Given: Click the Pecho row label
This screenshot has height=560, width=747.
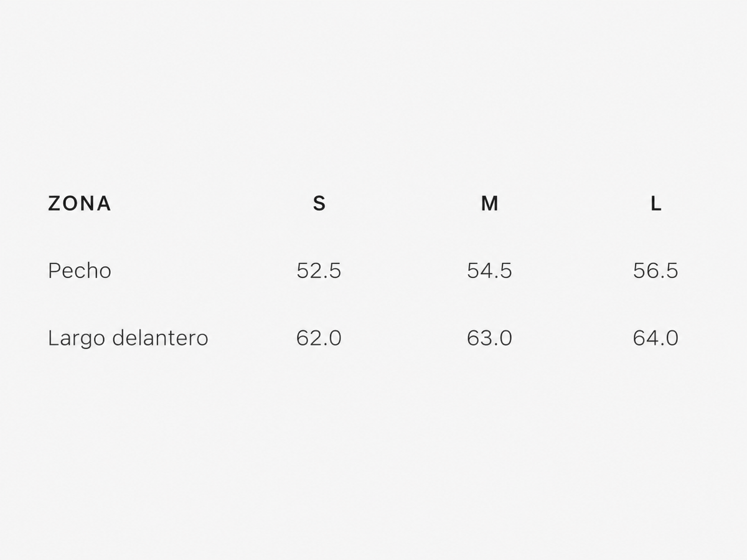Looking at the screenshot, I should 80,271.
